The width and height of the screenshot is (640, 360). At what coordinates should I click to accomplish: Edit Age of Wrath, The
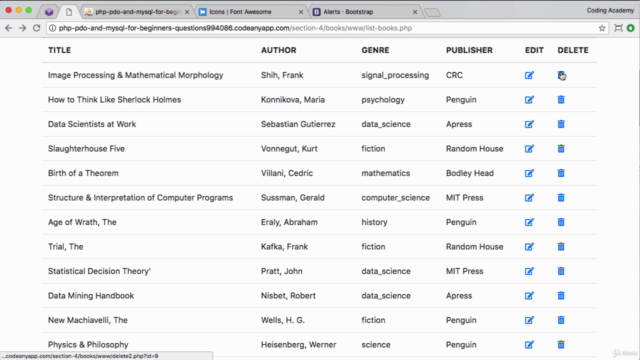click(x=529, y=222)
